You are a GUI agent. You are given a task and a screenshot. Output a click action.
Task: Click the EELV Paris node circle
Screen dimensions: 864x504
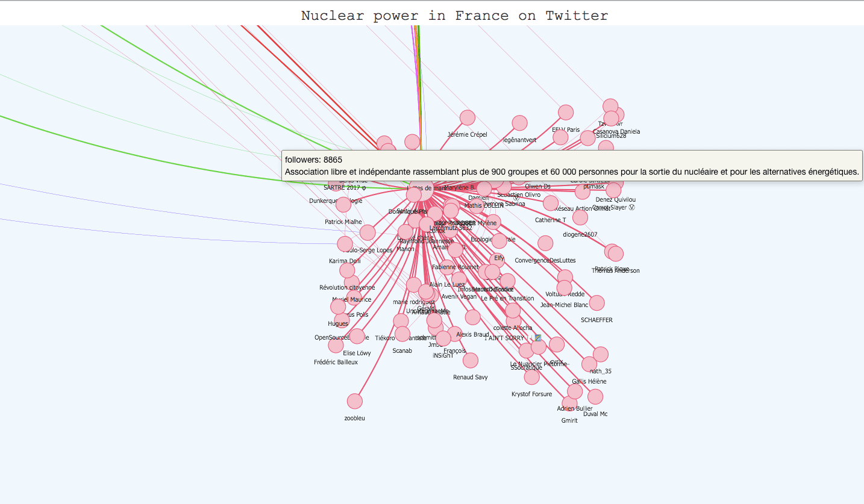pos(566,113)
